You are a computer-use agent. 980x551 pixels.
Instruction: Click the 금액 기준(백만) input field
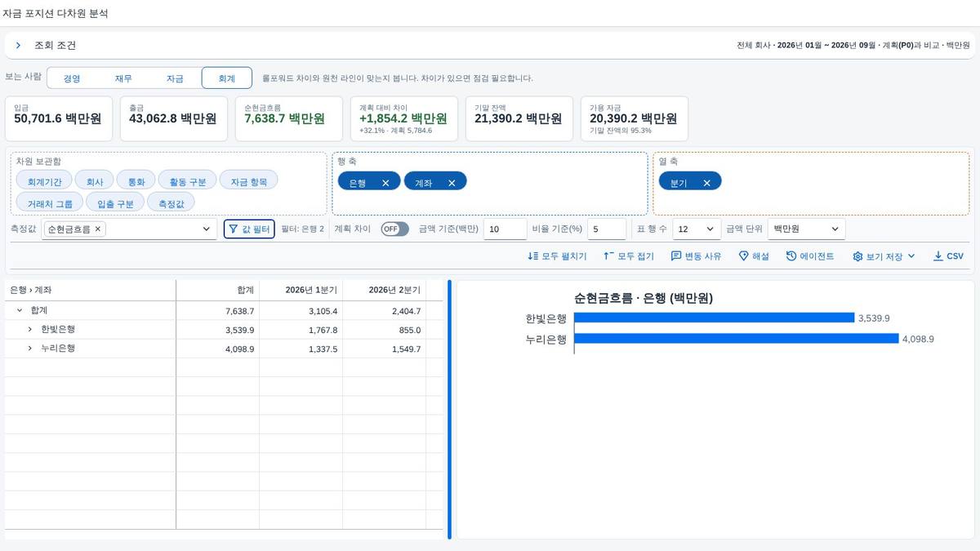(x=505, y=229)
